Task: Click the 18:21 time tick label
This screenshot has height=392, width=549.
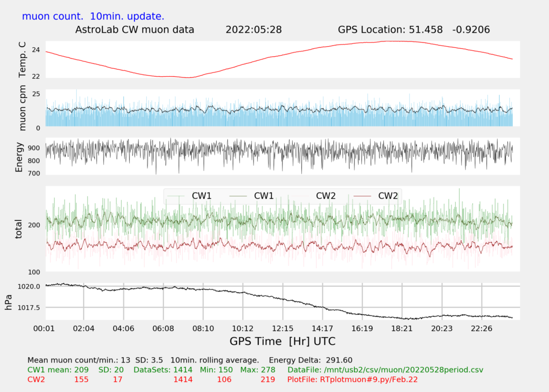Action: tap(402, 328)
